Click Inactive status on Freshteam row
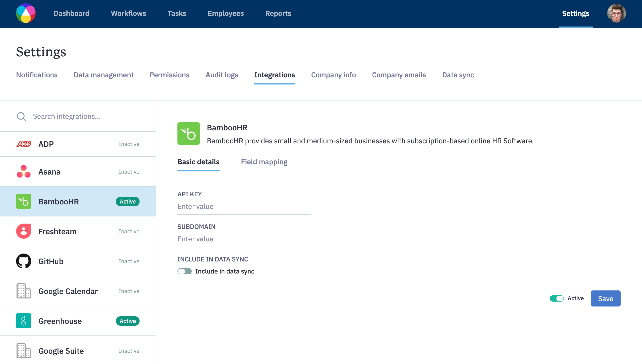642x364 pixels. click(x=129, y=232)
